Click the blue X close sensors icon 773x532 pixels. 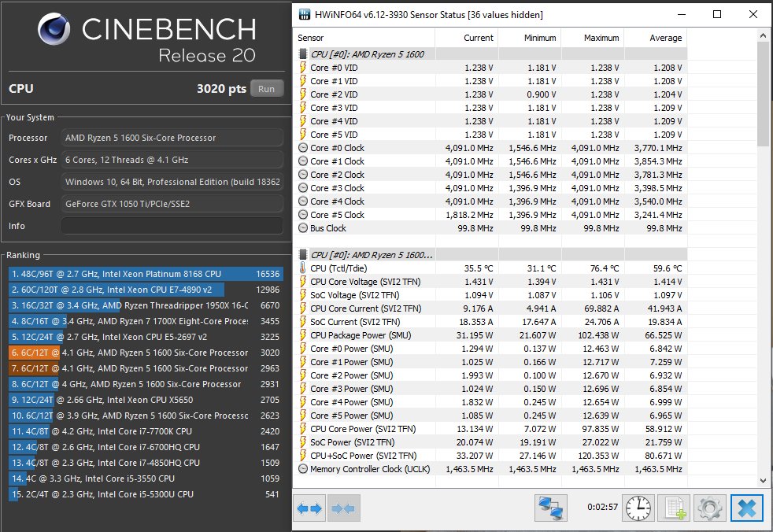click(747, 508)
